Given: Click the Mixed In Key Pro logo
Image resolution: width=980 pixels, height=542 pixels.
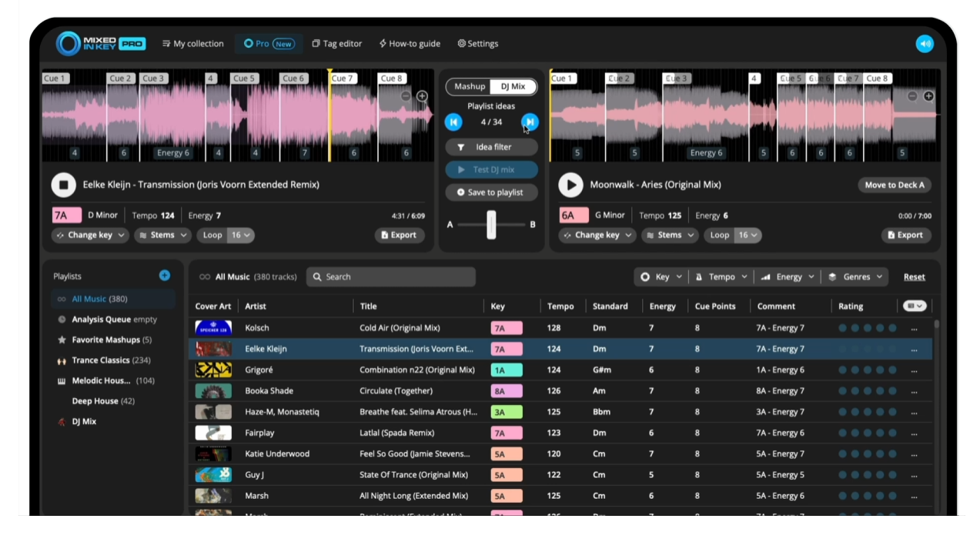Looking at the screenshot, I should click(101, 44).
